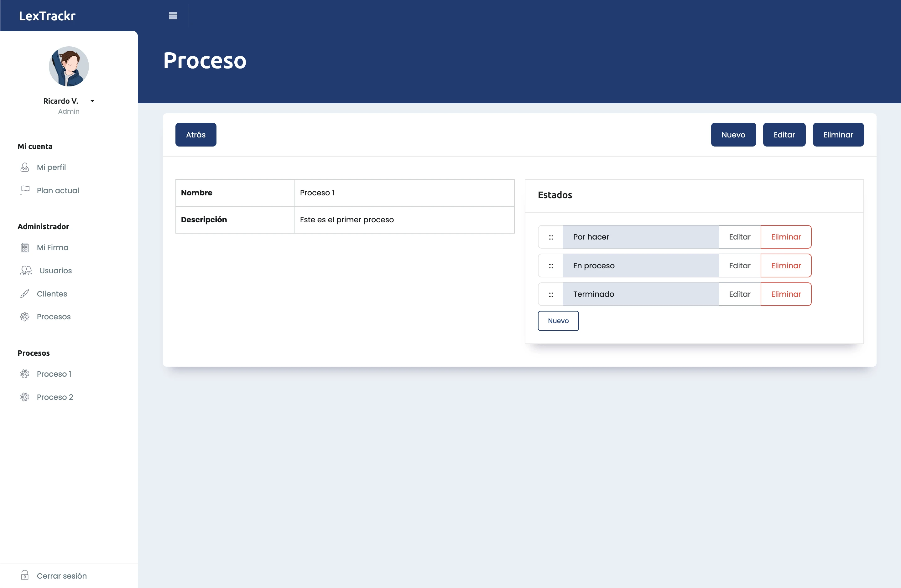Select the Terminado state label
Viewport: 901px width, 588px height.
[641, 294]
